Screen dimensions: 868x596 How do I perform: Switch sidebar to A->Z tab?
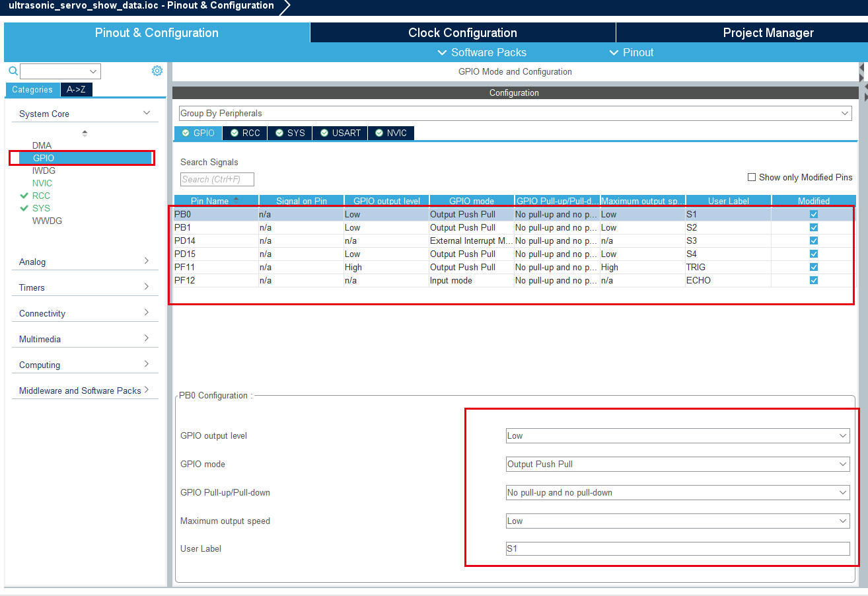click(76, 90)
